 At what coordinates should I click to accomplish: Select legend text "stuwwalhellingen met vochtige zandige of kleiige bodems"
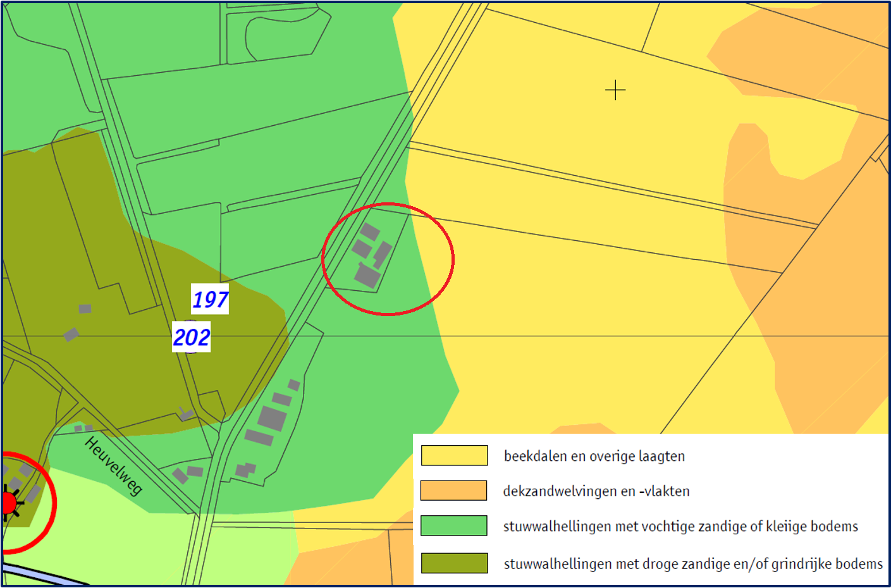click(681, 527)
